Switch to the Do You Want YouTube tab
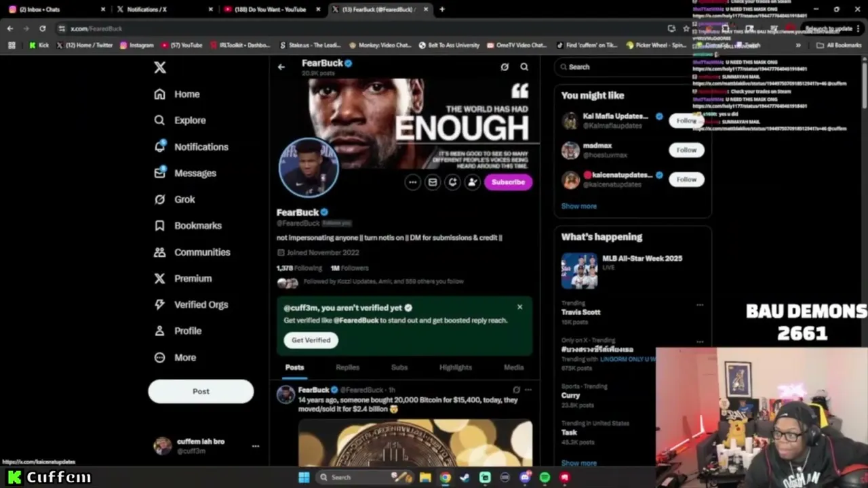This screenshot has width=868, height=488. click(272, 9)
